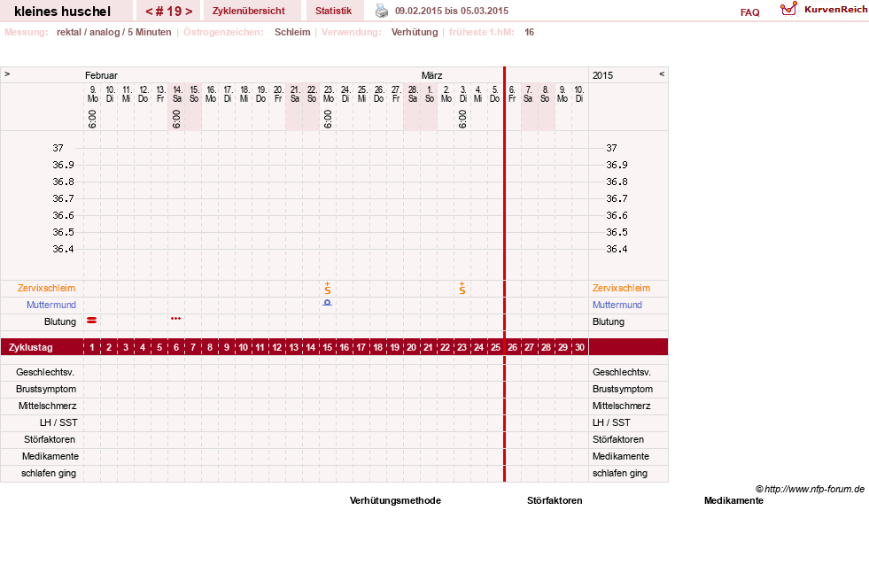Click right-side 'LH / SST' row label
The width and height of the screenshot is (869, 588).
611,423
